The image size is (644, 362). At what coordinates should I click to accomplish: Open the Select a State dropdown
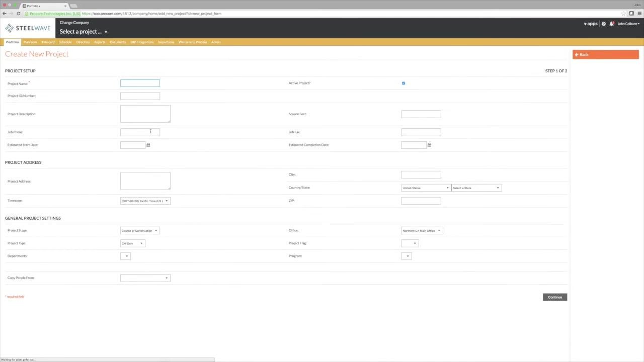476,188
